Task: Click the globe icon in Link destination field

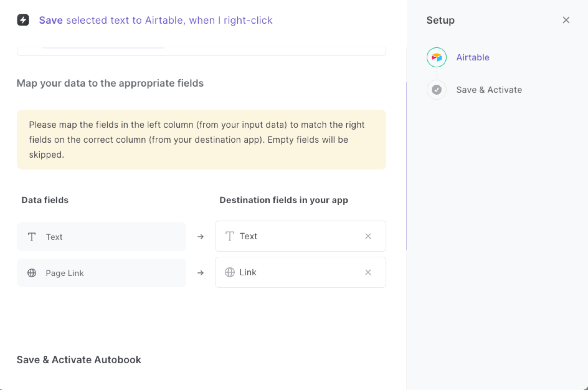Action: pyautogui.click(x=230, y=272)
